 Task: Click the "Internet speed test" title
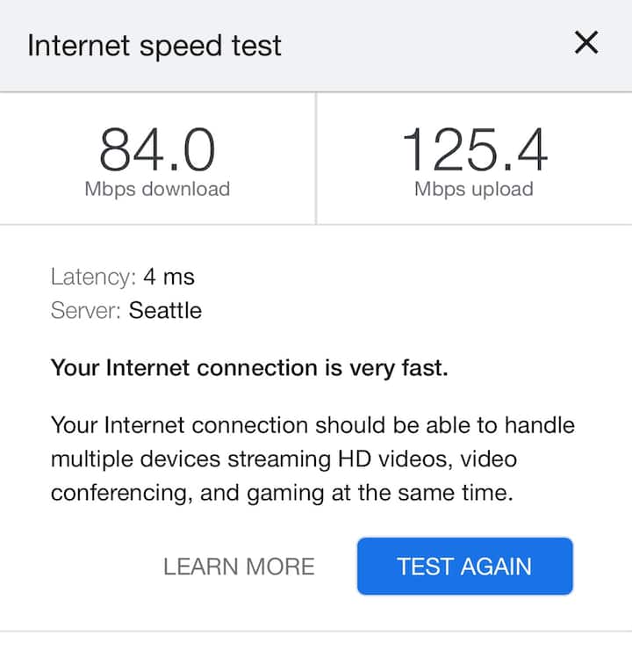coord(154,45)
